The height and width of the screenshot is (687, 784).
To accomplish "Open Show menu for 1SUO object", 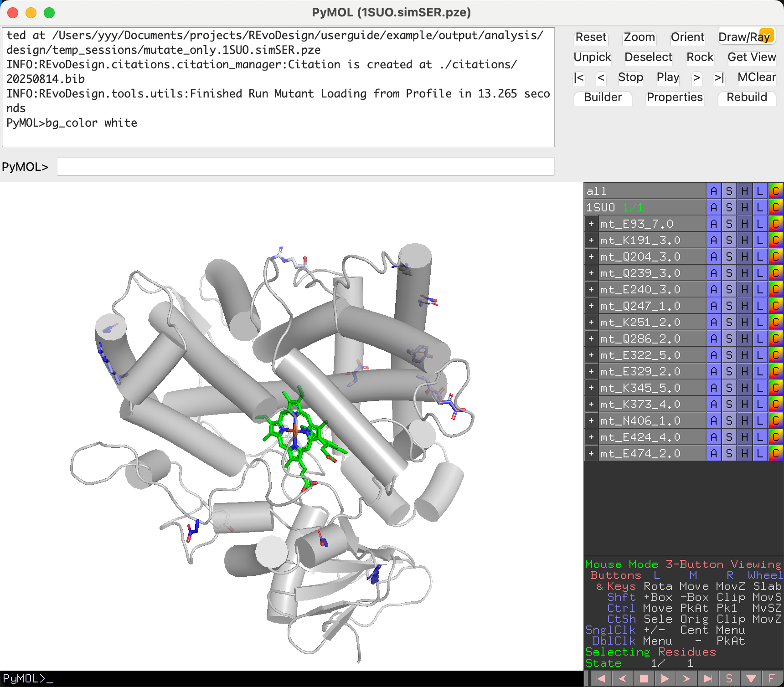I will point(729,207).
